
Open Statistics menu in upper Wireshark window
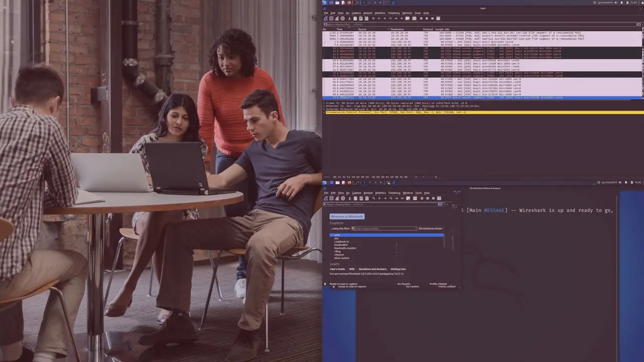tap(380, 13)
